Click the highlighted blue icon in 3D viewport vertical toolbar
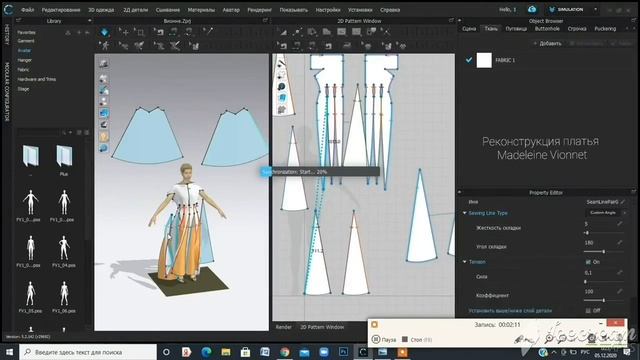 pos(104,113)
